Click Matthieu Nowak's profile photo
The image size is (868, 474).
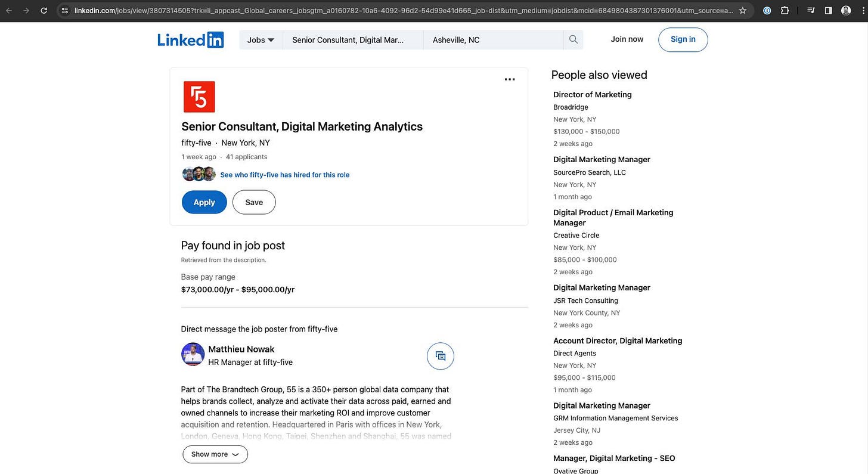[193, 355]
